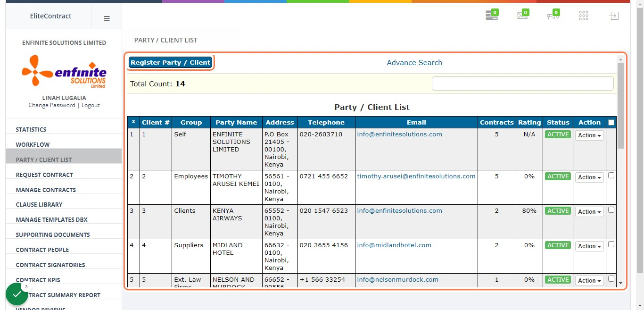Open Manage Templates DBX in the sidebar
This screenshot has height=310, width=644.
coord(52,219)
